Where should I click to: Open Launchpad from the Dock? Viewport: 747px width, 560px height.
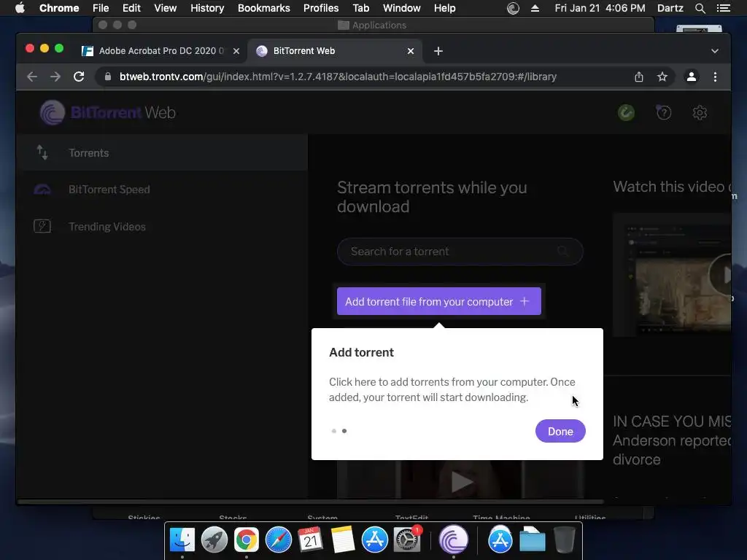point(214,540)
